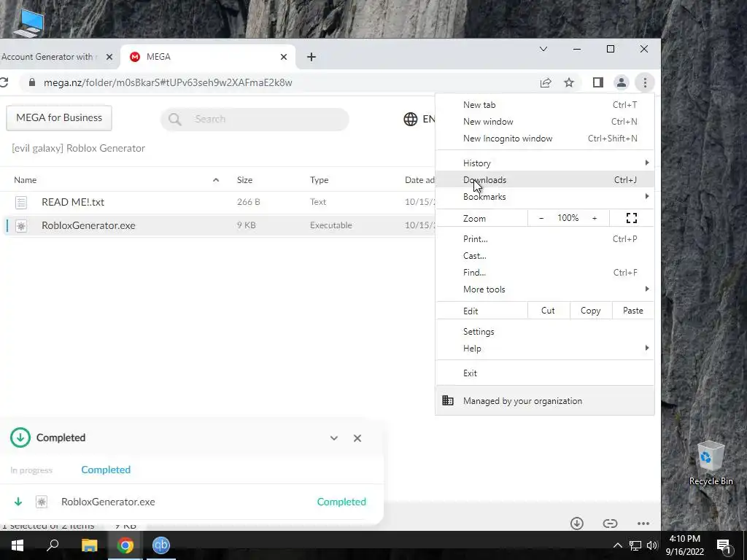
Task: Toggle fullscreen mode in the Zoom row
Action: (x=631, y=218)
